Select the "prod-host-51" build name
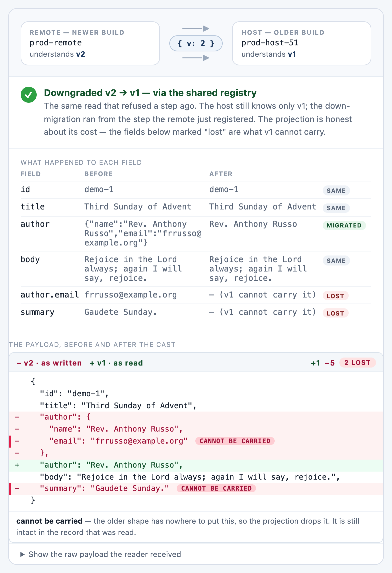Screen dimensions: 392x573 click(x=270, y=43)
